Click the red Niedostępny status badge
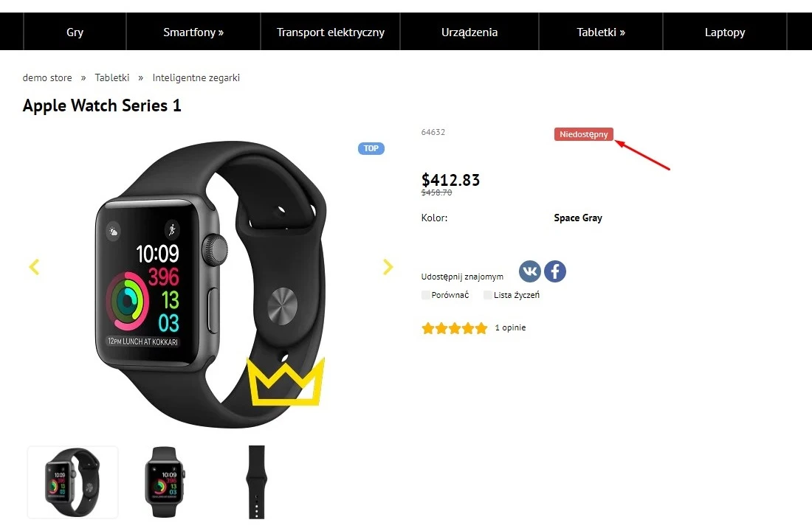The width and height of the screenshot is (812, 531). click(584, 134)
